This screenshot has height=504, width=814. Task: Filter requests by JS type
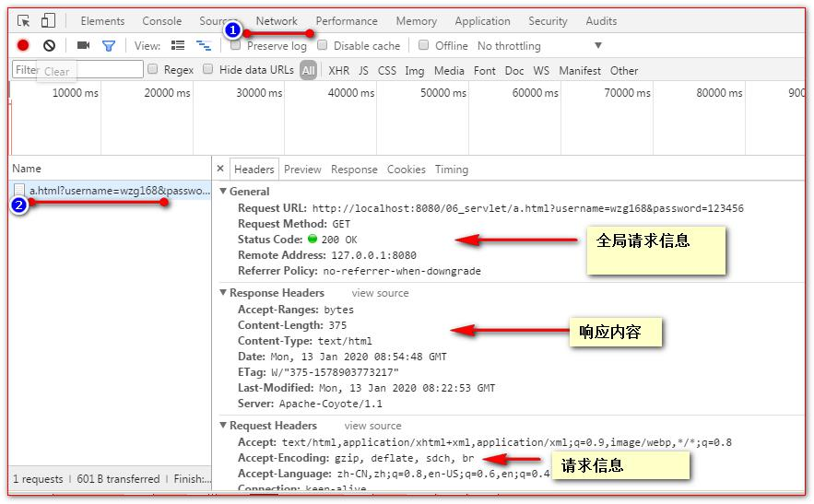click(363, 70)
